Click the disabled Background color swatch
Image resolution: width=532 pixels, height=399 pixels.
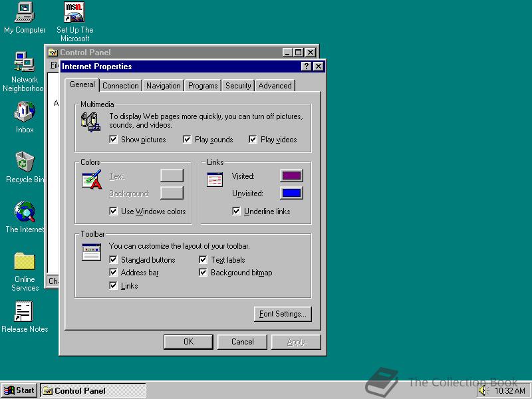point(172,193)
